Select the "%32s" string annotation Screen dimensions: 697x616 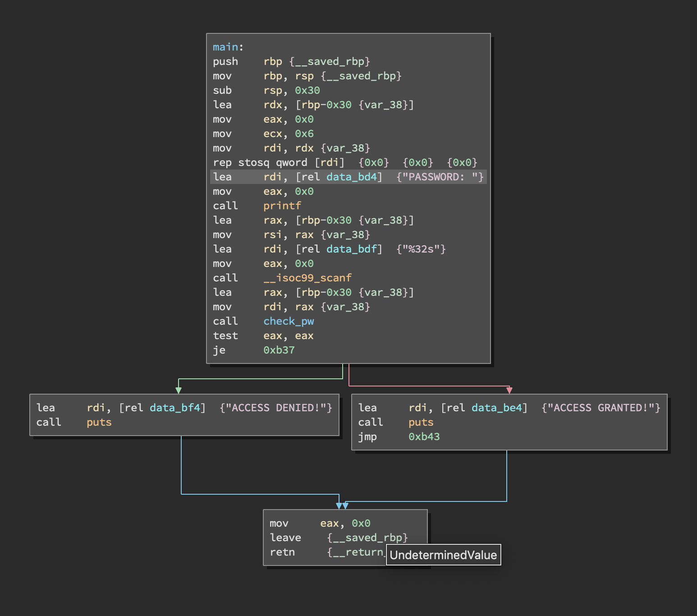tap(421, 249)
